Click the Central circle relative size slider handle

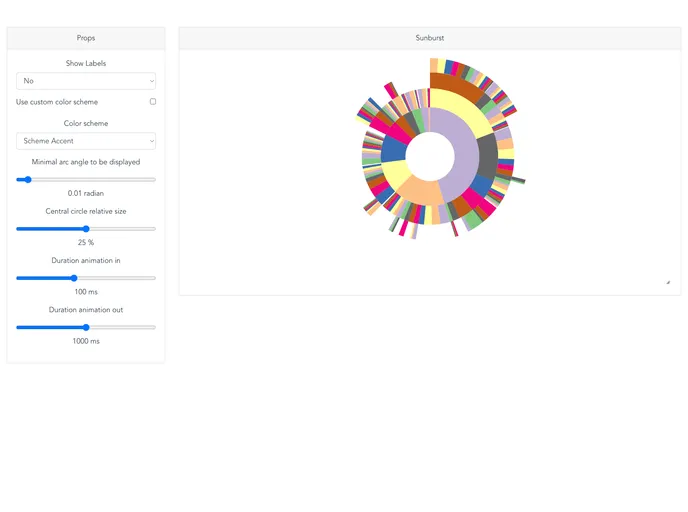[86, 229]
